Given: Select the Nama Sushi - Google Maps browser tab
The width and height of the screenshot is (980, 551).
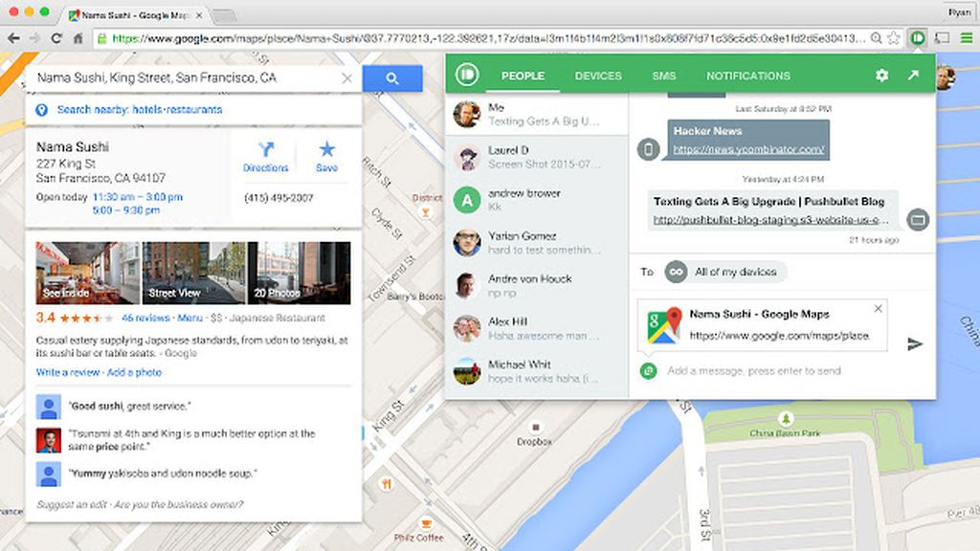Looking at the screenshot, I should point(136,14).
